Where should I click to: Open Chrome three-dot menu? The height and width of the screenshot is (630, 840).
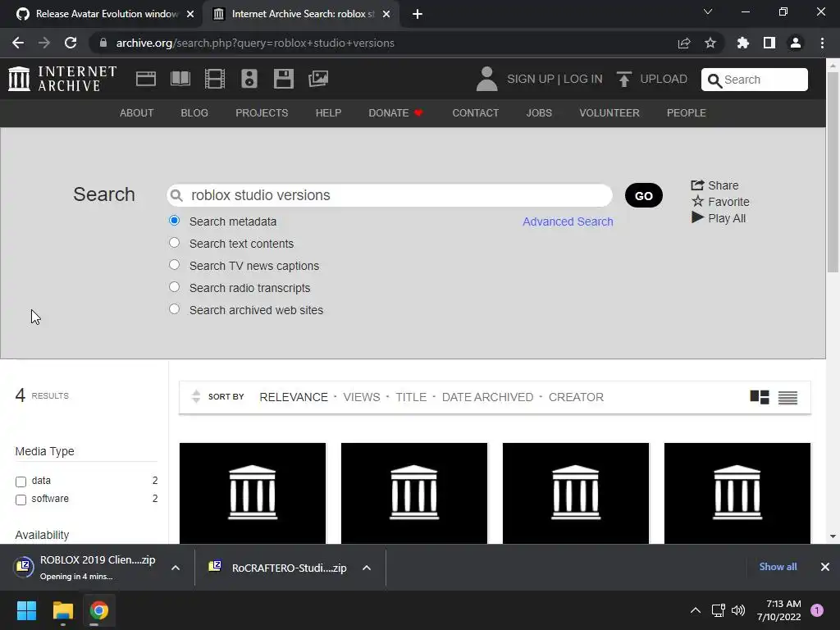point(822,43)
